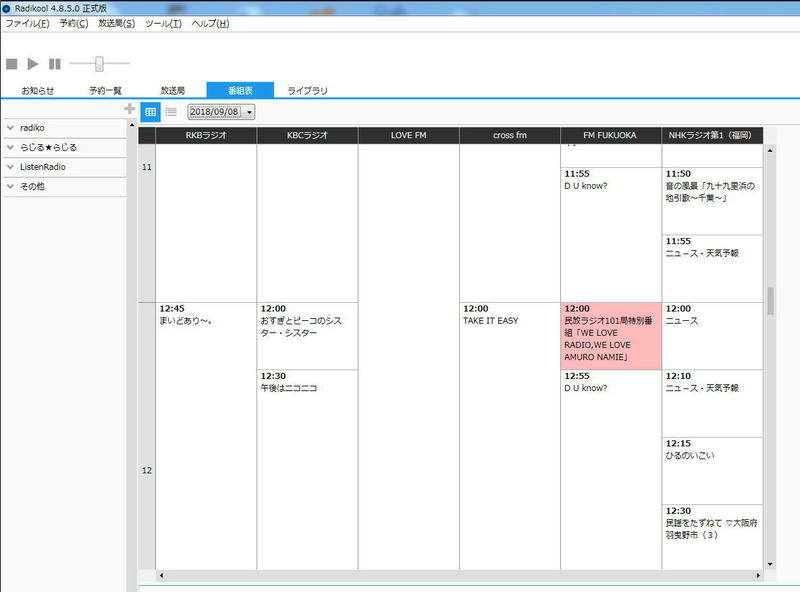800x592 pixels.
Task: Expand the らじる★らじる group
Action: [x=65, y=147]
